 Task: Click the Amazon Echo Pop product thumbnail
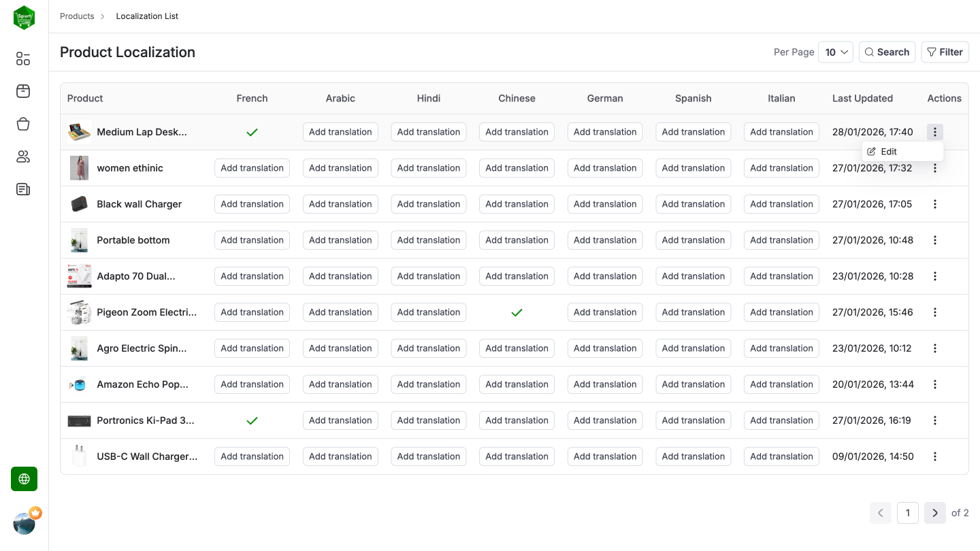tap(79, 384)
